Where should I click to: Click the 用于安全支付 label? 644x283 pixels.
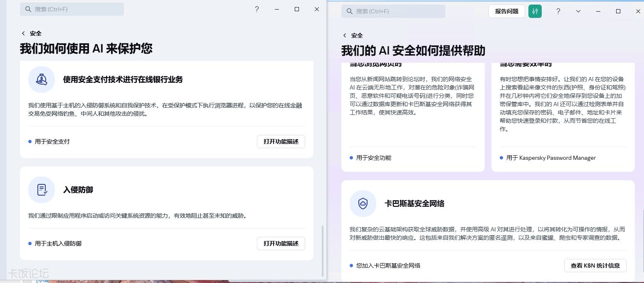coord(52,141)
